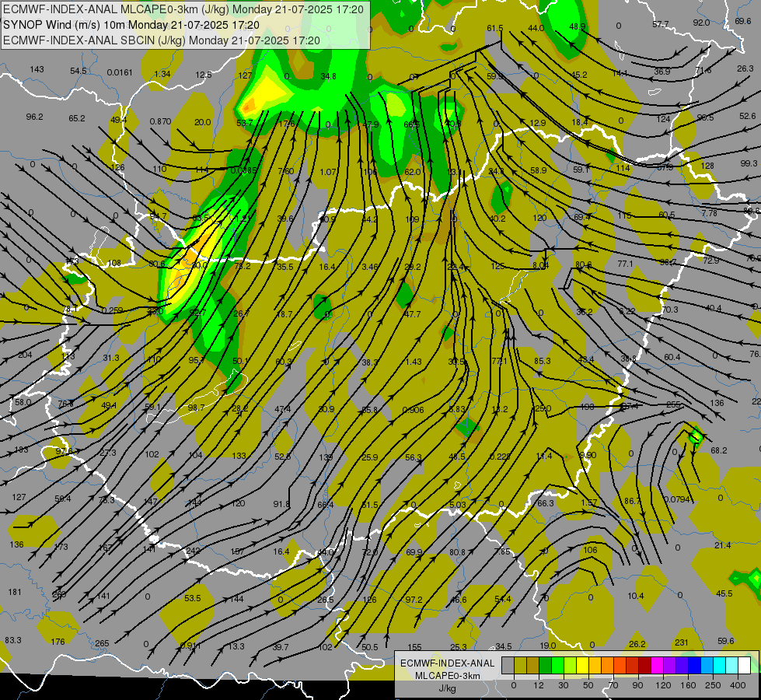Screen dimensions: 761x700
Task: Click the map value '242'
Action: click(x=193, y=551)
